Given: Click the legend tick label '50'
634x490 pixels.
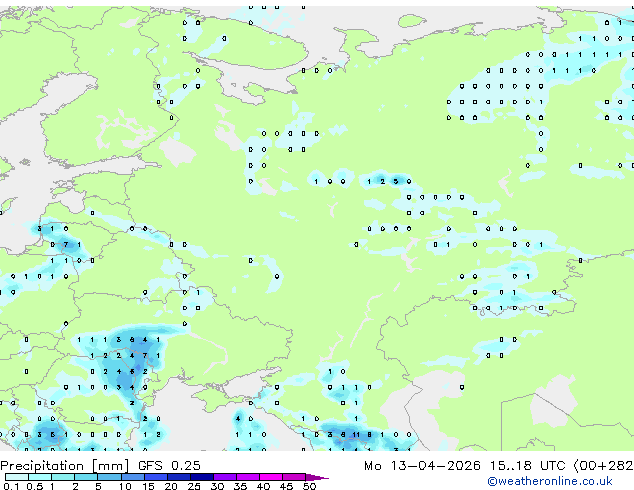Looking at the screenshot, I should point(309,486).
